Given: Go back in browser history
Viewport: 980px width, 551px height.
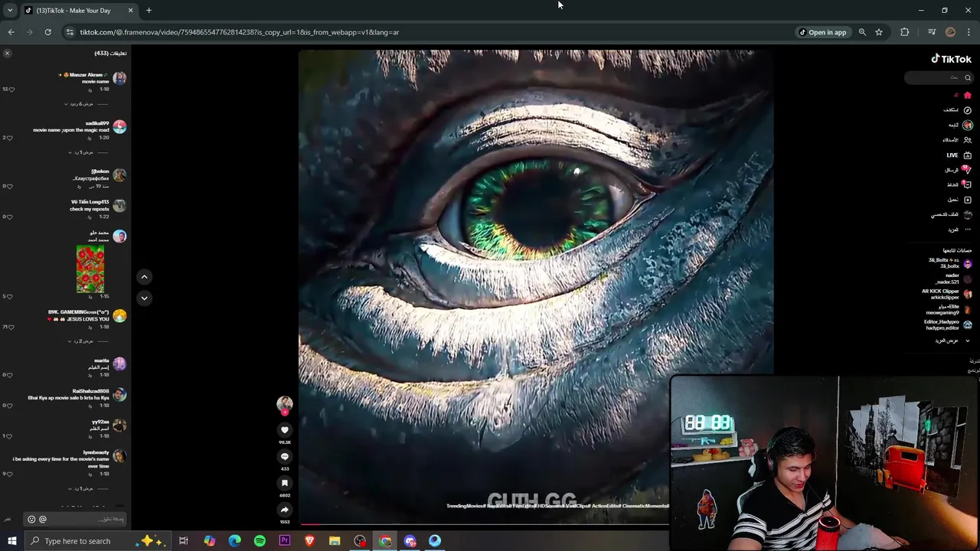Looking at the screenshot, I should [x=11, y=32].
